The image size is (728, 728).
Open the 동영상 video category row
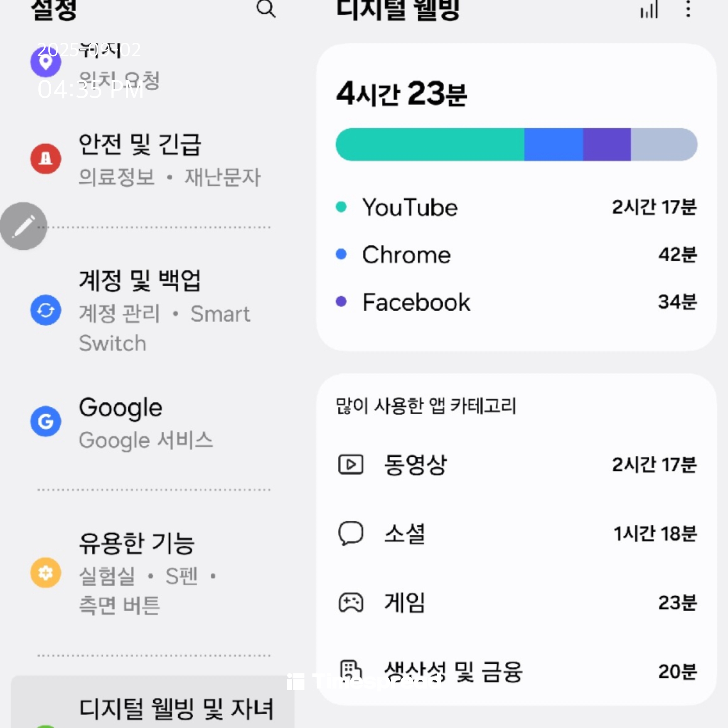[x=517, y=465]
